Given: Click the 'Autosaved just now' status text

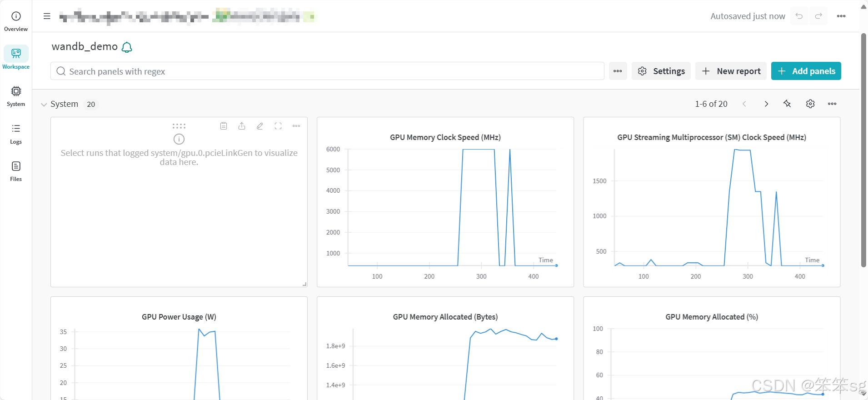Looking at the screenshot, I should [748, 16].
